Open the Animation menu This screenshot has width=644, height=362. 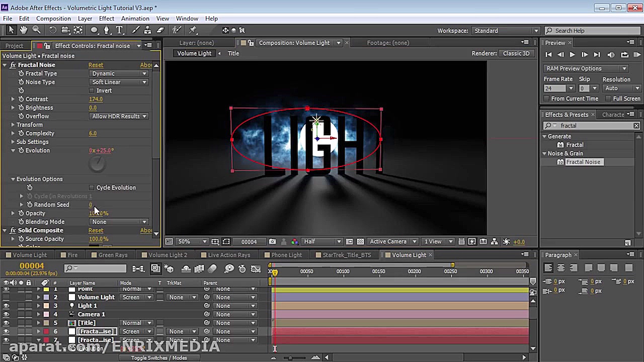(x=135, y=19)
